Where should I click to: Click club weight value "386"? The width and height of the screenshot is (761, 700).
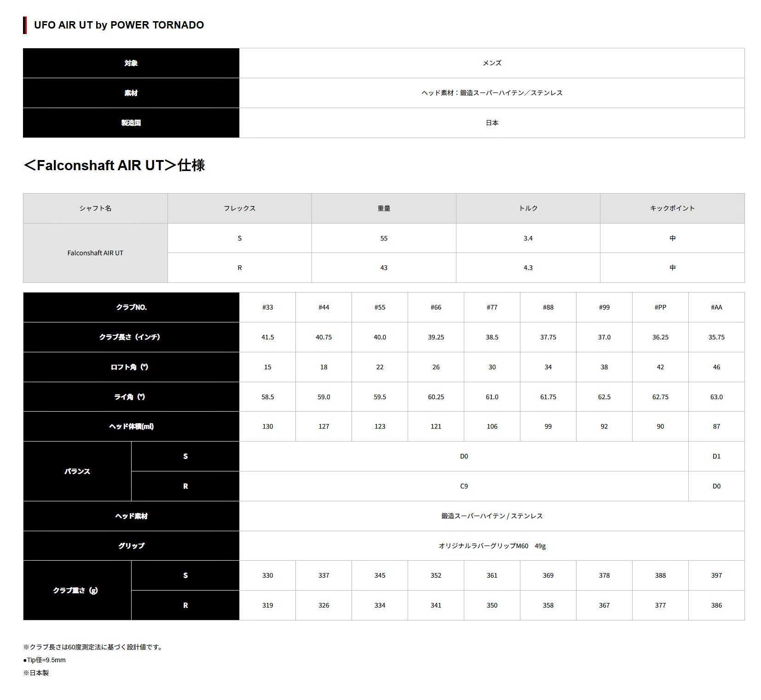716,605
